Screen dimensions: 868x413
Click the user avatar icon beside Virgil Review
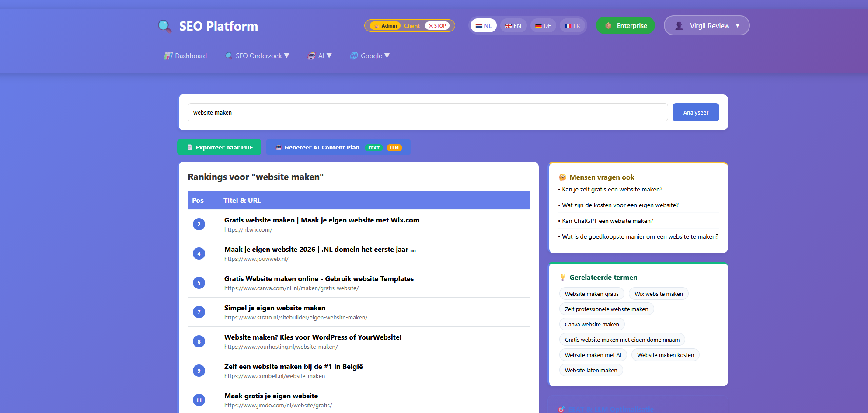[x=679, y=26]
